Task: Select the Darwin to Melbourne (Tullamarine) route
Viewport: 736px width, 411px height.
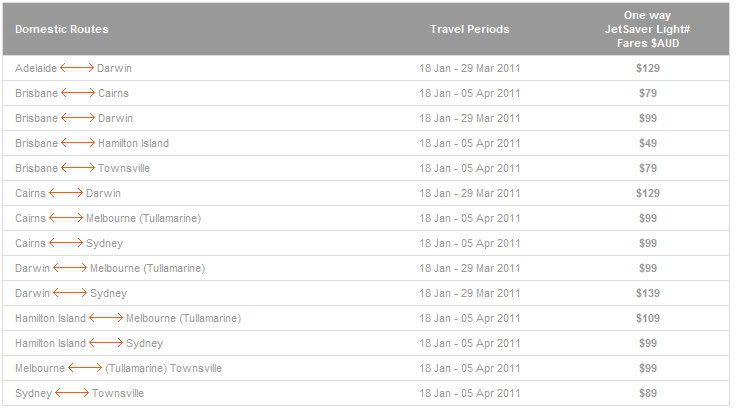Action: pos(110,268)
